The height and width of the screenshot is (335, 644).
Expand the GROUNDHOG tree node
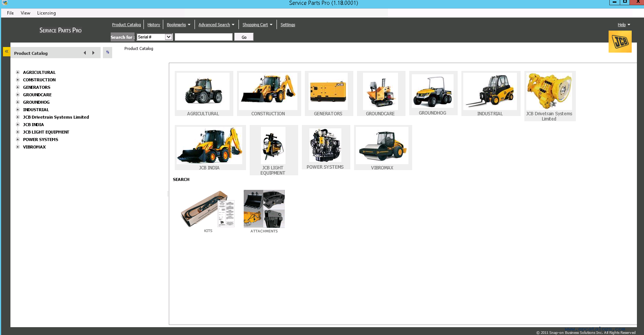18,102
